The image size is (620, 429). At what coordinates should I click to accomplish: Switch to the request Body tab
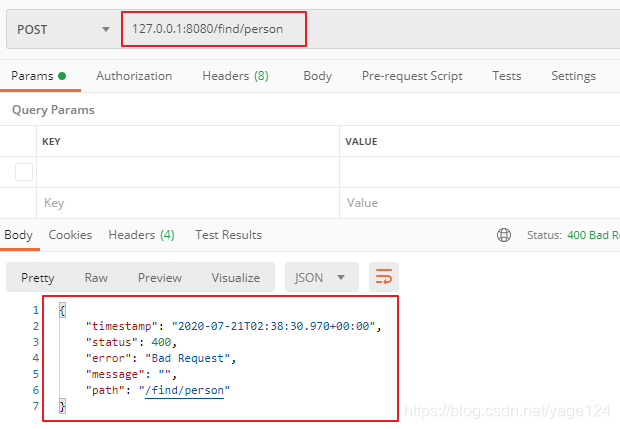pos(318,76)
